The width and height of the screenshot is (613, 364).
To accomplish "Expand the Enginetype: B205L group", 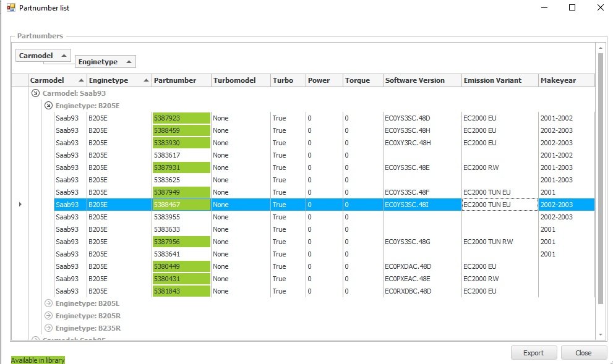I will click(x=48, y=303).
